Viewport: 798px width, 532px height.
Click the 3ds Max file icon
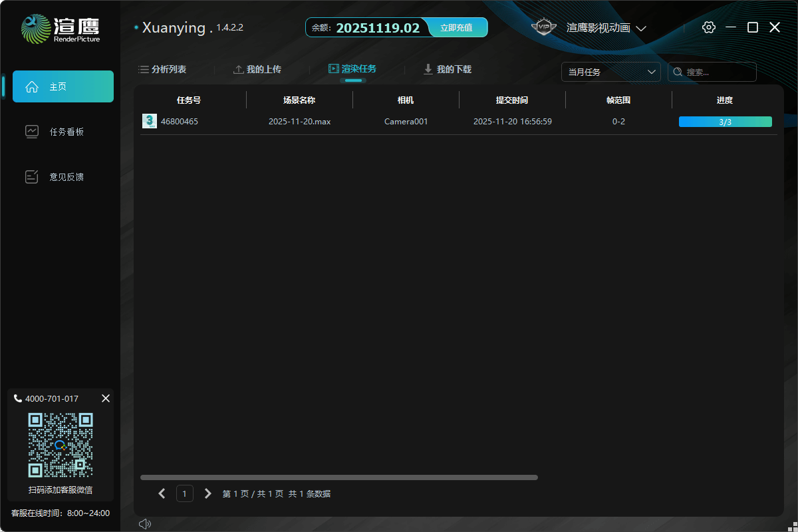coord(150,121)
